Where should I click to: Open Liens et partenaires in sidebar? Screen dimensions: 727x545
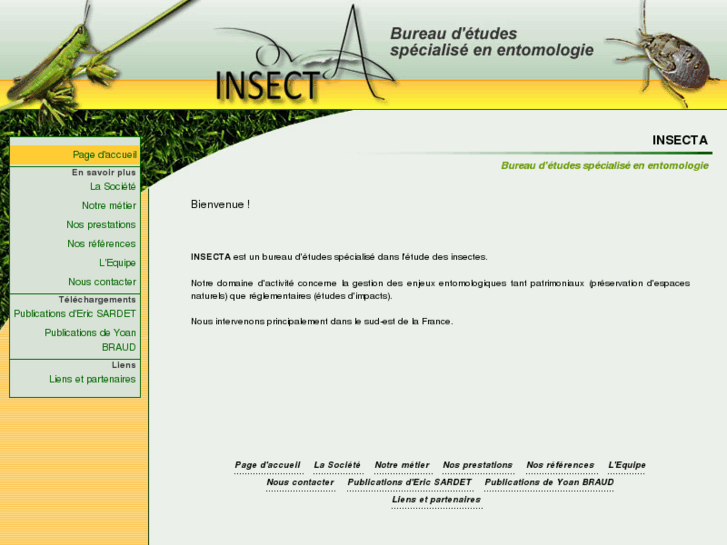coord(92,379)
